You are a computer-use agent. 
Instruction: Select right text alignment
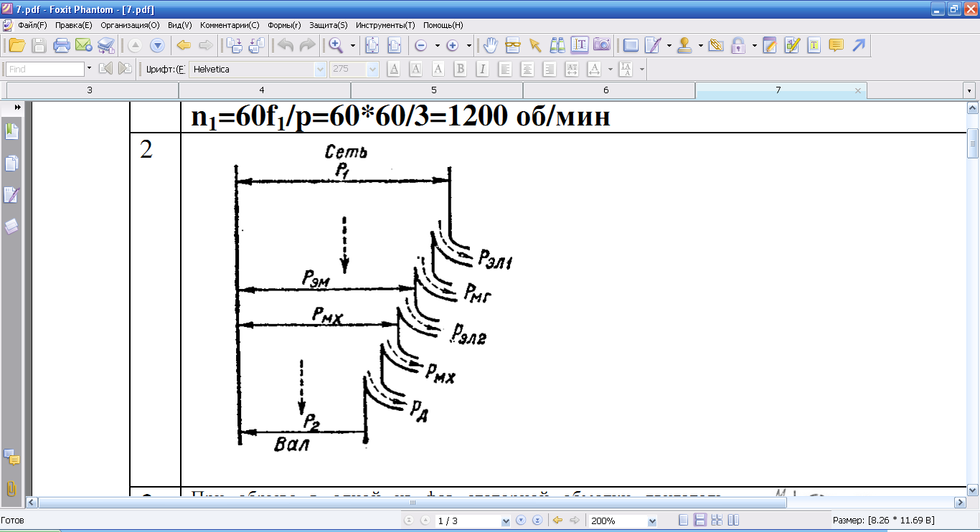[550, 70]
